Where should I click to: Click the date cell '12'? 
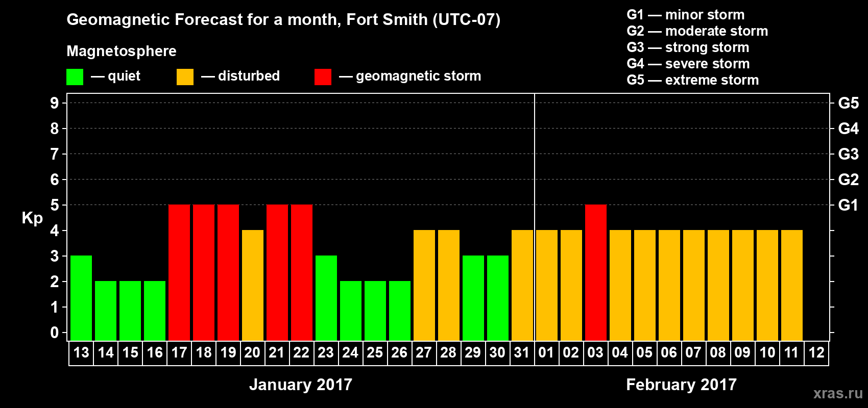[x=816, y=353]
